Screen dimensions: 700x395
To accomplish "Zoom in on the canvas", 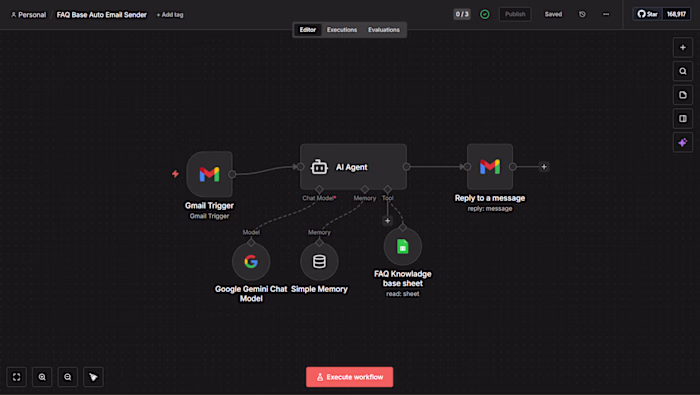I will tap(42, 377).
